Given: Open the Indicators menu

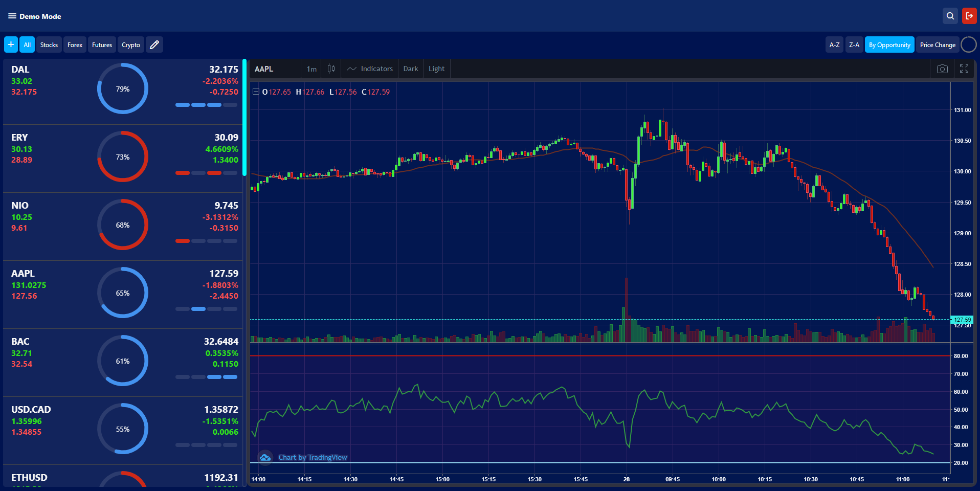Looking at the screenshot, I should click(x=370, y=69).
